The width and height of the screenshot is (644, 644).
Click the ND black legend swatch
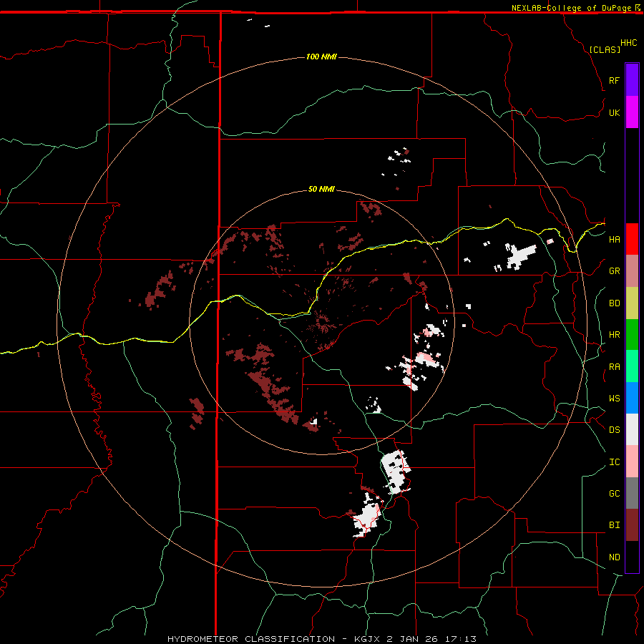(x=632, y=557)
